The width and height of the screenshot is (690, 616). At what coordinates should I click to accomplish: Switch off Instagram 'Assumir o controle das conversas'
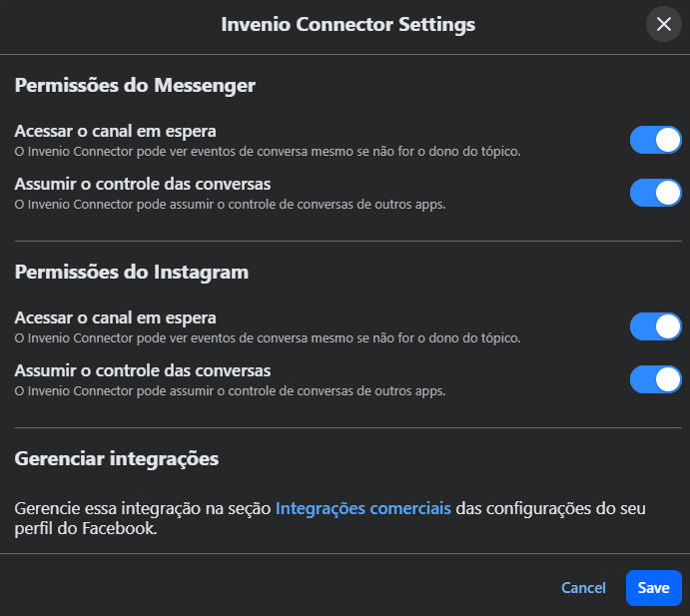pos(656,379)
